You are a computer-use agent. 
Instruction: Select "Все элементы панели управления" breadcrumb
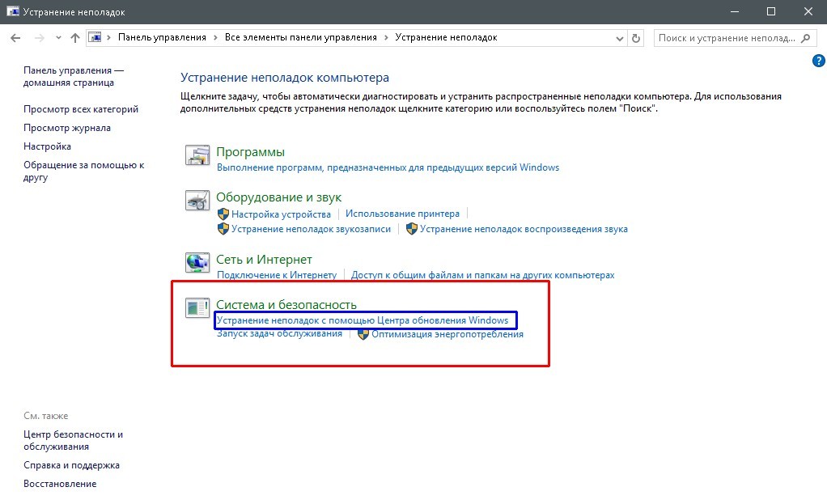coord(301,37)
